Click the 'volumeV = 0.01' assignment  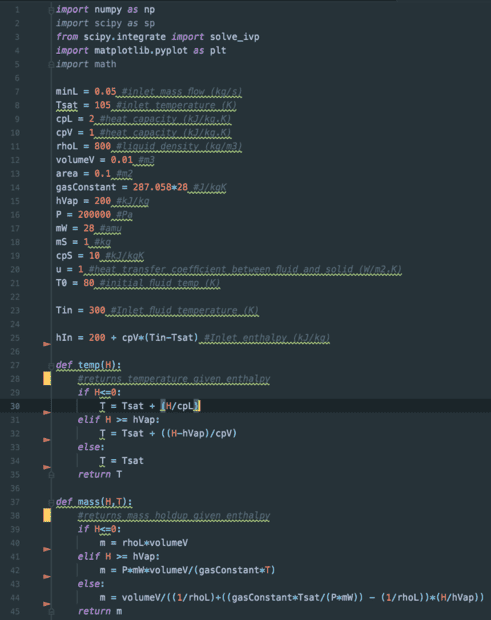point(94,160)
